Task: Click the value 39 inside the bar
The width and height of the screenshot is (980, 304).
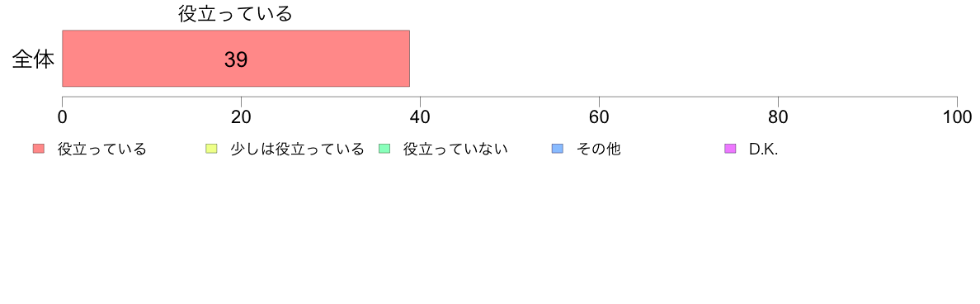Action: click(236, 59)
